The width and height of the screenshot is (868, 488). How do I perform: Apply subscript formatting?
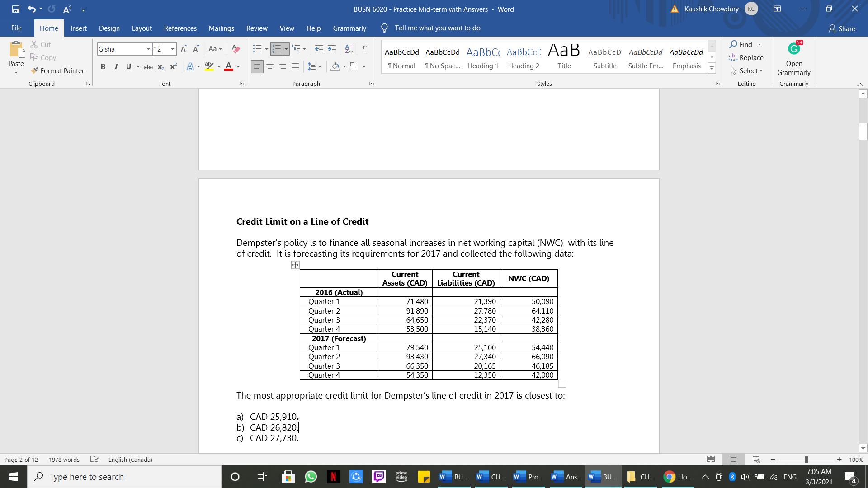(x=160, y=66)
